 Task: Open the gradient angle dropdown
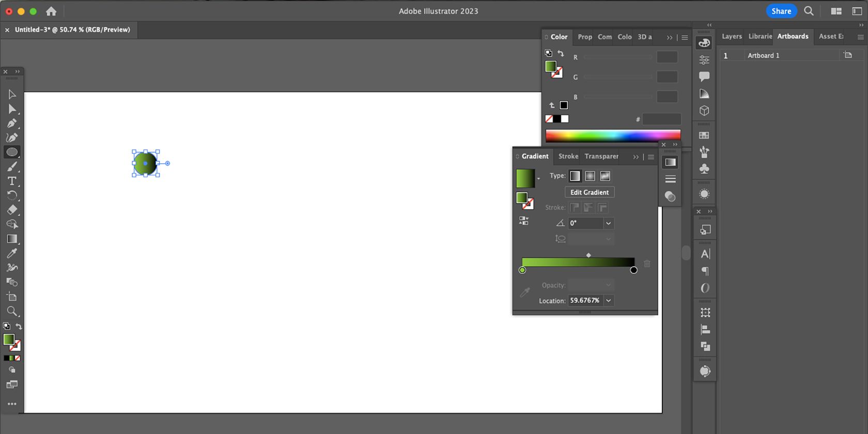coord(609,223)
